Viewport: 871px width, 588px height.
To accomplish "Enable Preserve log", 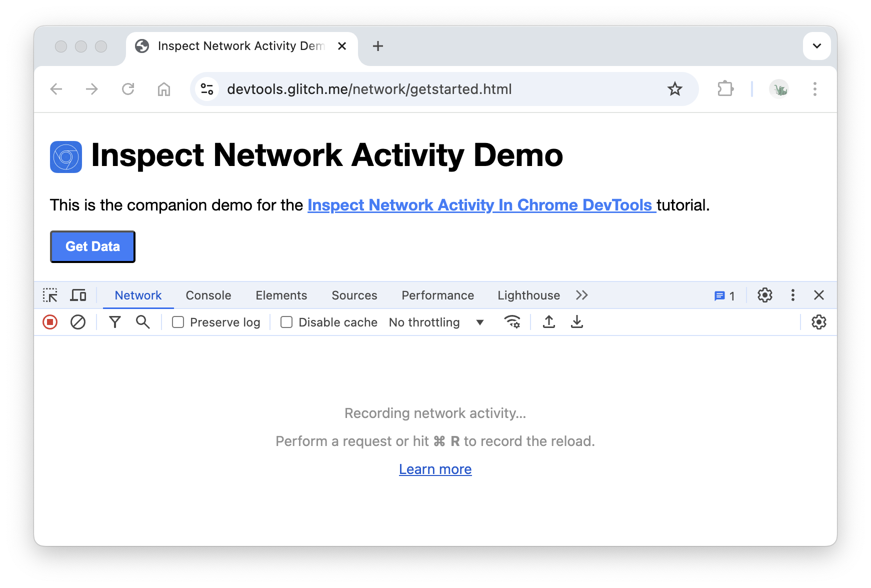I will [x=178, y=322].
